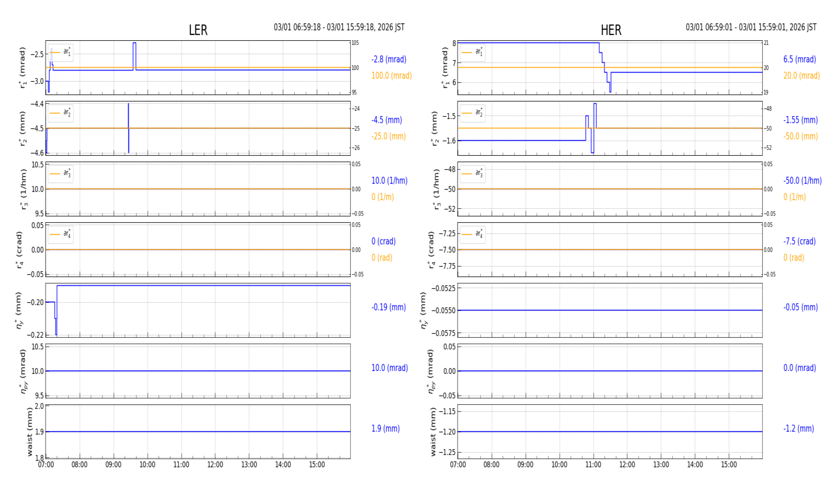
Task: Click the -1.2 (mm) HER waist value
Action: click(x=798, y=429)
